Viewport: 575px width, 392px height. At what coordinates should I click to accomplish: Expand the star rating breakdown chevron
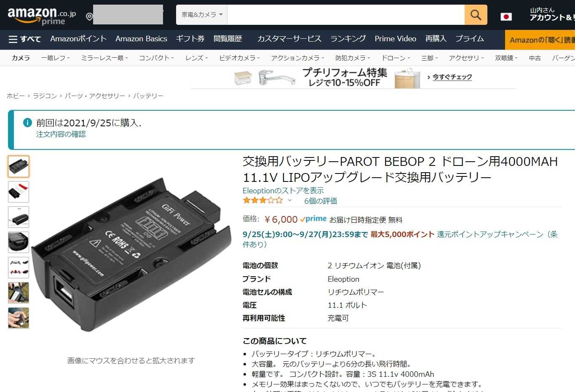point(289,200)
